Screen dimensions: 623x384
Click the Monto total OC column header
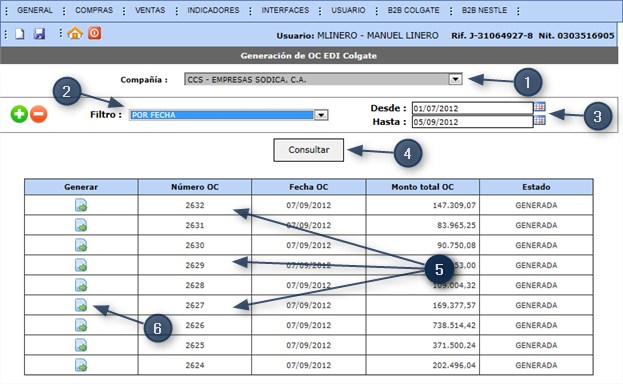click(422, 187)
